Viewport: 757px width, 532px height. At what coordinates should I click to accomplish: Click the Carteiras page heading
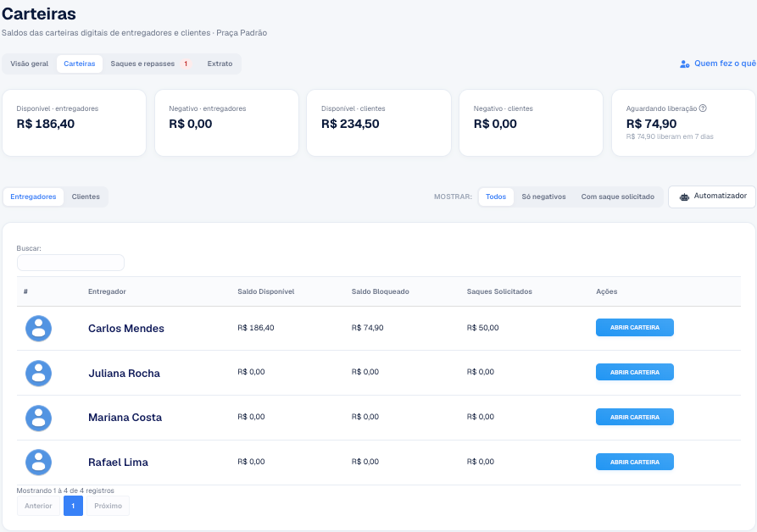tap(39, 14)
